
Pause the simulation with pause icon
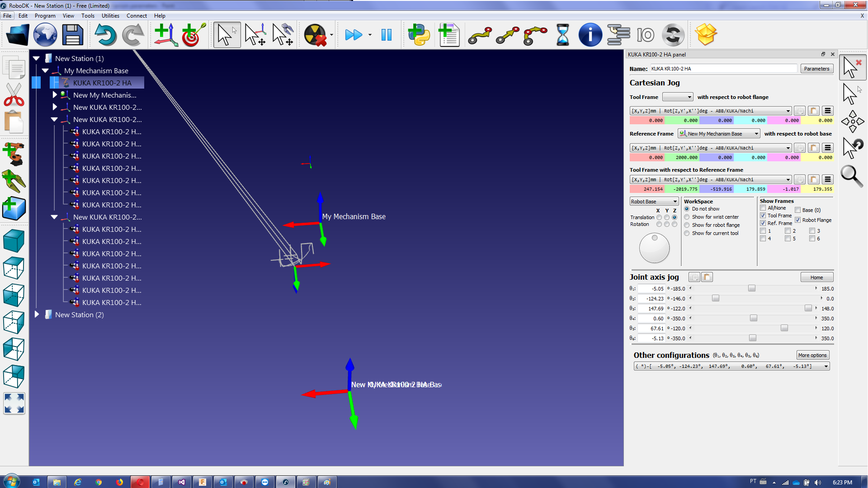tap(387, 35)
